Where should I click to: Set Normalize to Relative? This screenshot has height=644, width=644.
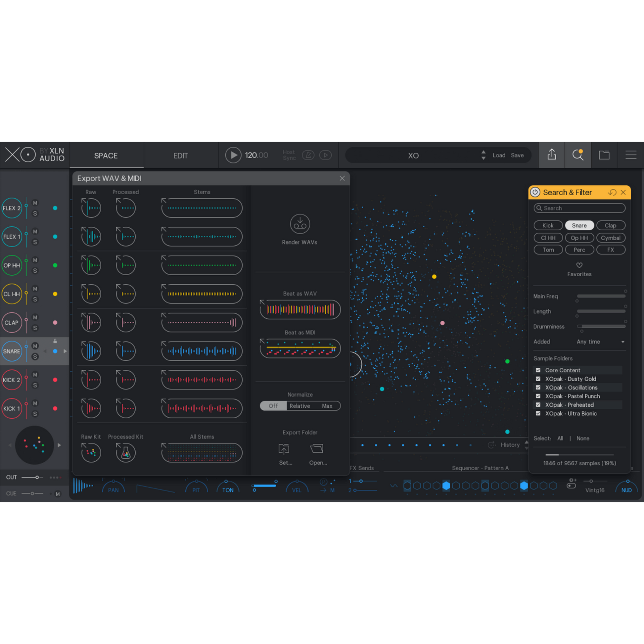(300, 406)
